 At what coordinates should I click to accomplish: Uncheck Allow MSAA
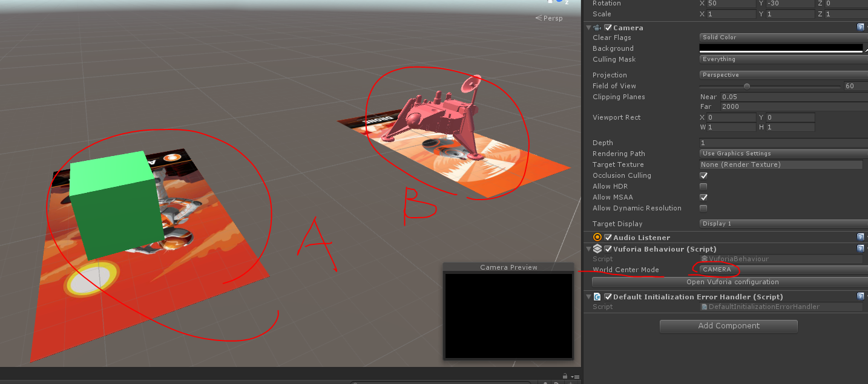[703, 197]
